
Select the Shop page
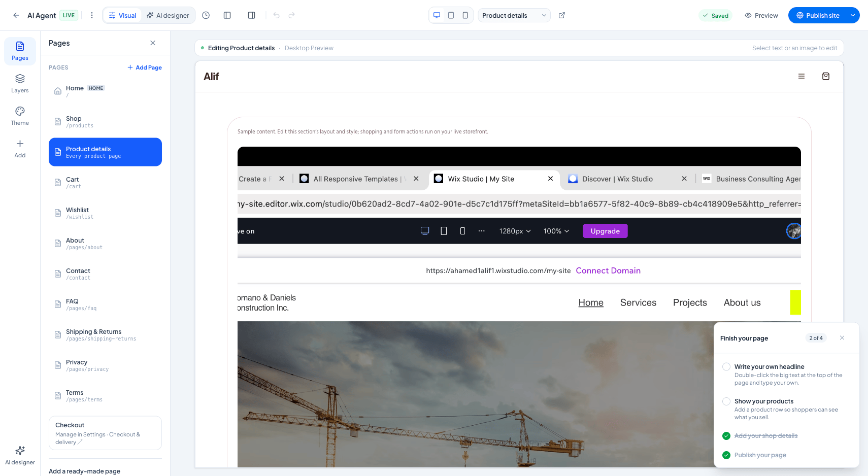coord(105,122)
